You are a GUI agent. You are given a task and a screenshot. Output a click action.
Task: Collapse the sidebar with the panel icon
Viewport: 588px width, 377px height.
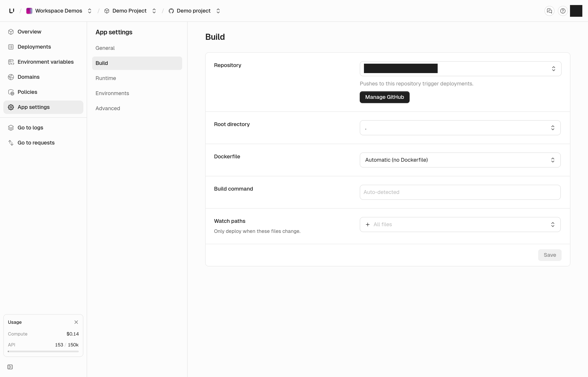[10, 367]
